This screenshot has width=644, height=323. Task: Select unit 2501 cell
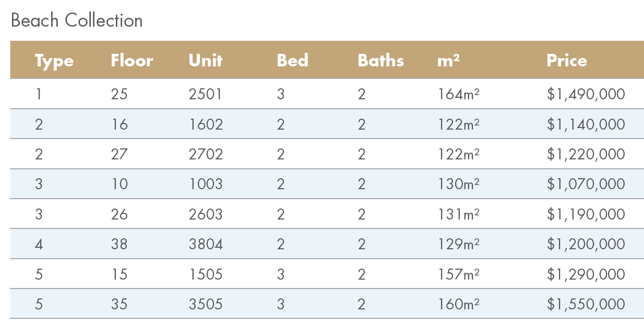click(x=206, y=94)
